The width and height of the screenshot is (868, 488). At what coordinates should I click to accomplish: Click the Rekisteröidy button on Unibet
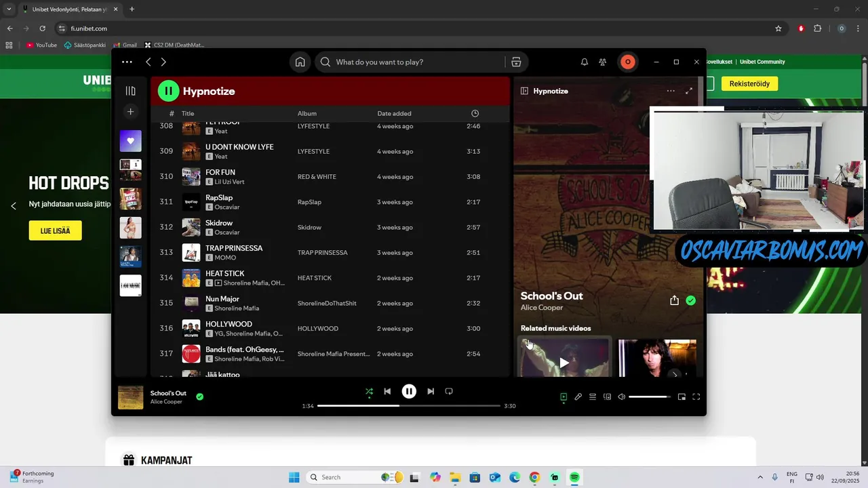(749, 84)
